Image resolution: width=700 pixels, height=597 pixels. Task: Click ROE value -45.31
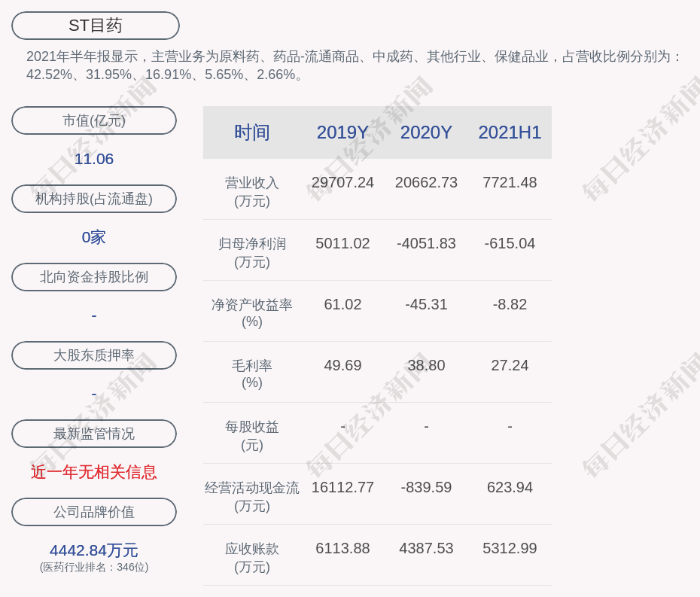pos(426,305)
